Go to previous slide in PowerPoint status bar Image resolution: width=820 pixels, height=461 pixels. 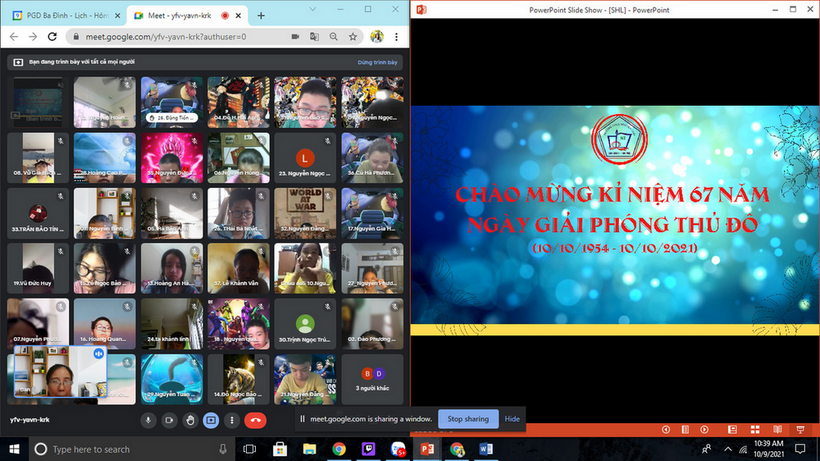[x=666, y=429]
